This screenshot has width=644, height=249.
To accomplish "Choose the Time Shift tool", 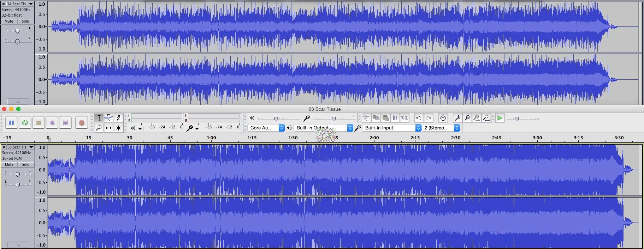I will pos(108,128).
